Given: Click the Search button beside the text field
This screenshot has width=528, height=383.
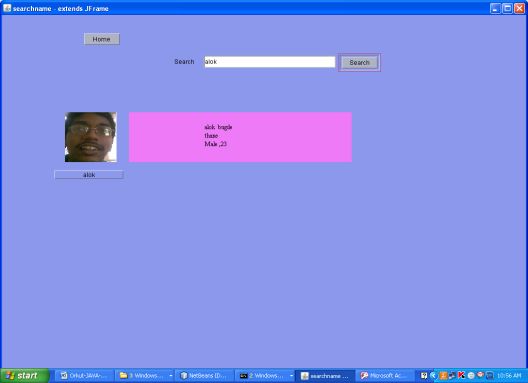Looking at the screenshot, I should tap(359, 62).
